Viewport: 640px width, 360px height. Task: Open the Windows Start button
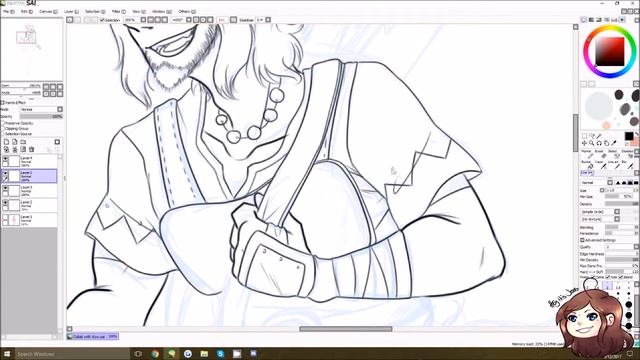click(6, 353)
